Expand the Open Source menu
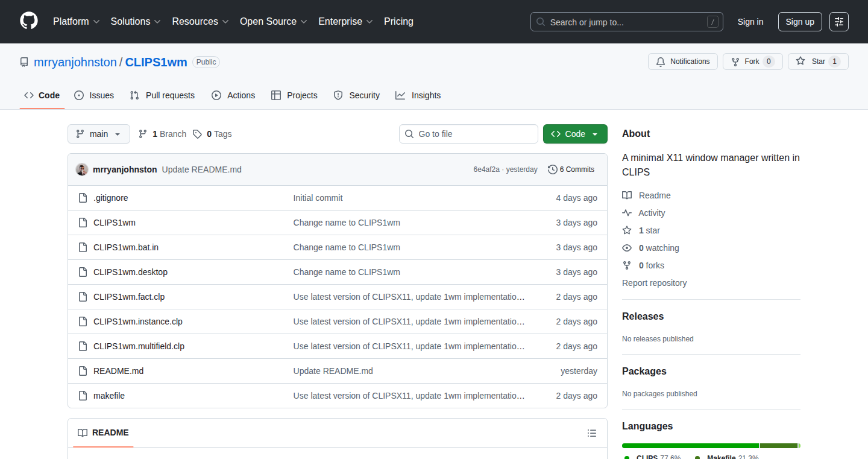This screenshot has height=459, width=868. point(274,22)
